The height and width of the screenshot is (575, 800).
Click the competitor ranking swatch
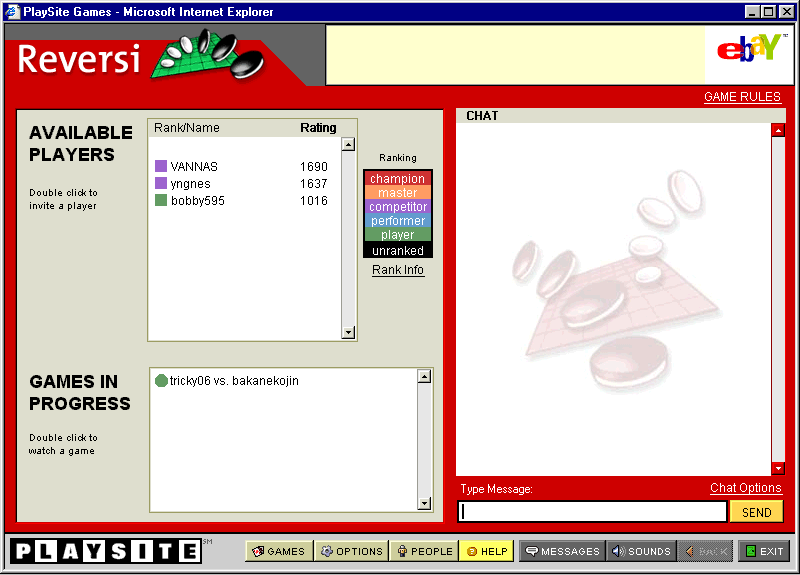click(397, 207)
